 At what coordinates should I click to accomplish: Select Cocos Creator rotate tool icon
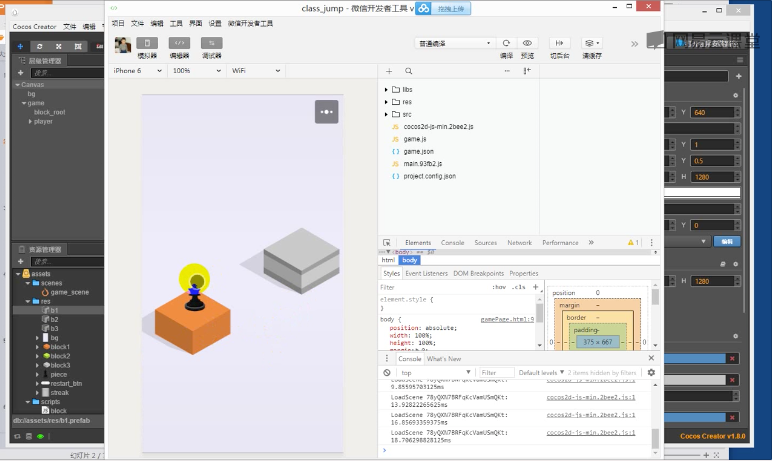(39, 46)
